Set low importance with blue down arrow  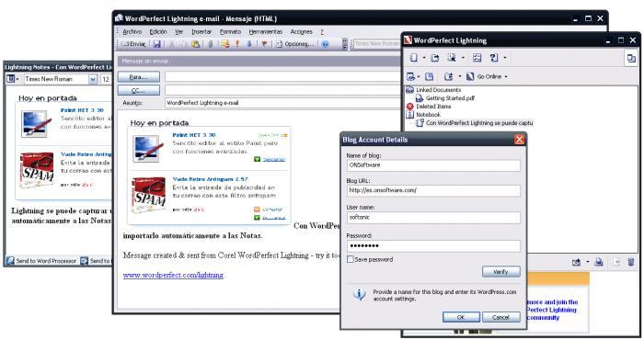coord(249,44)
